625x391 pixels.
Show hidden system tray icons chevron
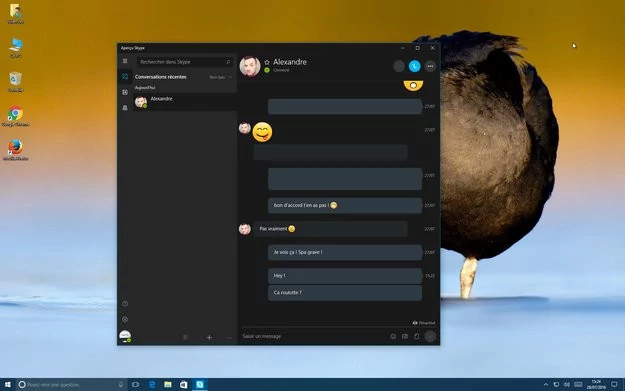tap(545, 385)
